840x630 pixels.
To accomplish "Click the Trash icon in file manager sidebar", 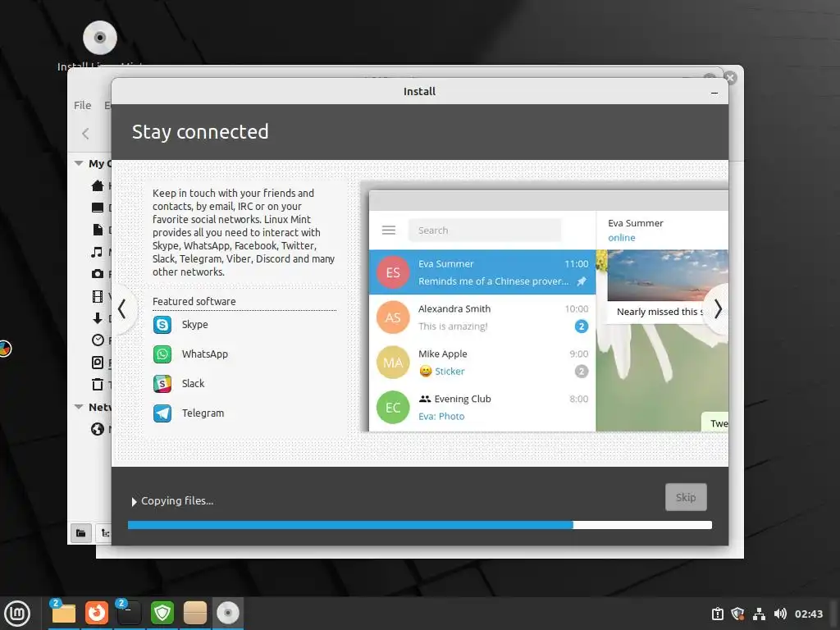I will click(x=98, y=384).
